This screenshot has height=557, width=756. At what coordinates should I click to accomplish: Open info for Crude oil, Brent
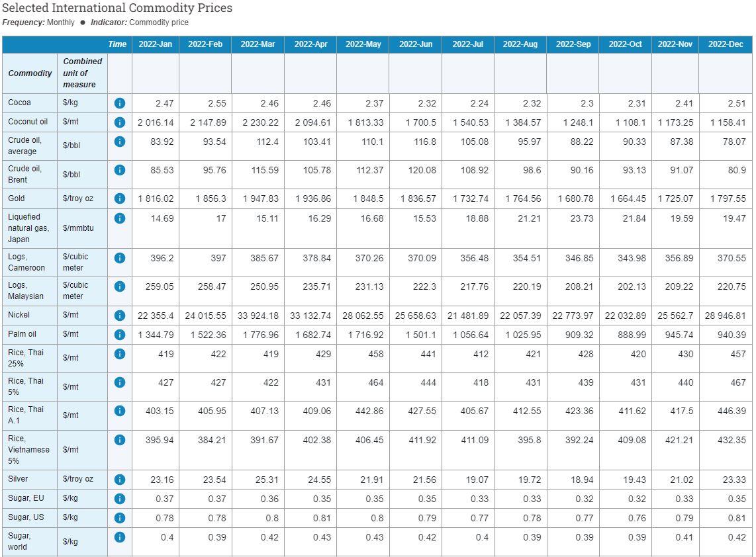point(120,170)
